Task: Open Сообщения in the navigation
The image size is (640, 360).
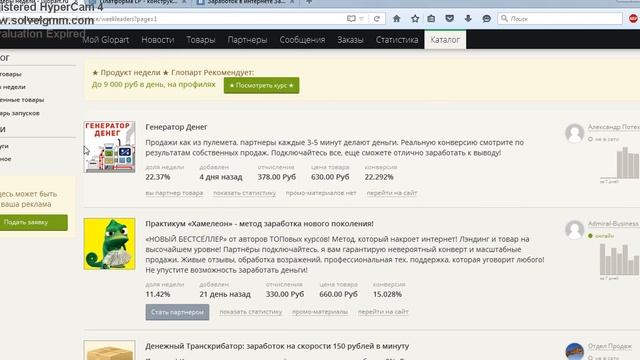Action: (302, 40)
